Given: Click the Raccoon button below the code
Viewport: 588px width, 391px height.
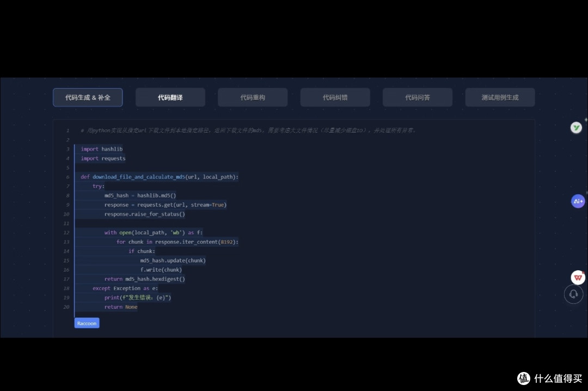Looking at the screenshot, I should point(87,323).
